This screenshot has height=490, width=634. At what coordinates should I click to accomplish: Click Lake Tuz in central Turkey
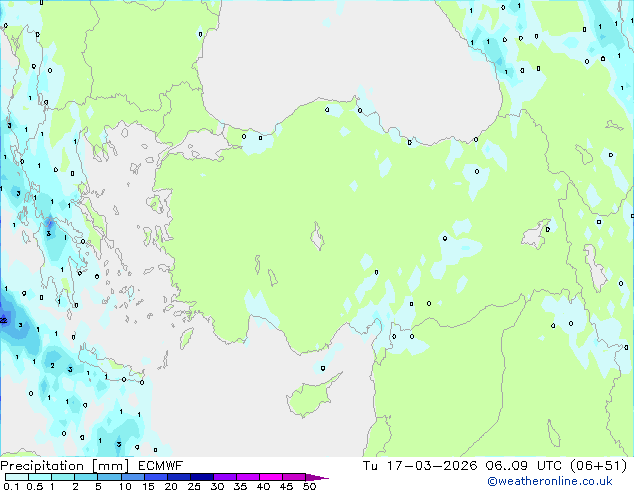click(317, 236)
